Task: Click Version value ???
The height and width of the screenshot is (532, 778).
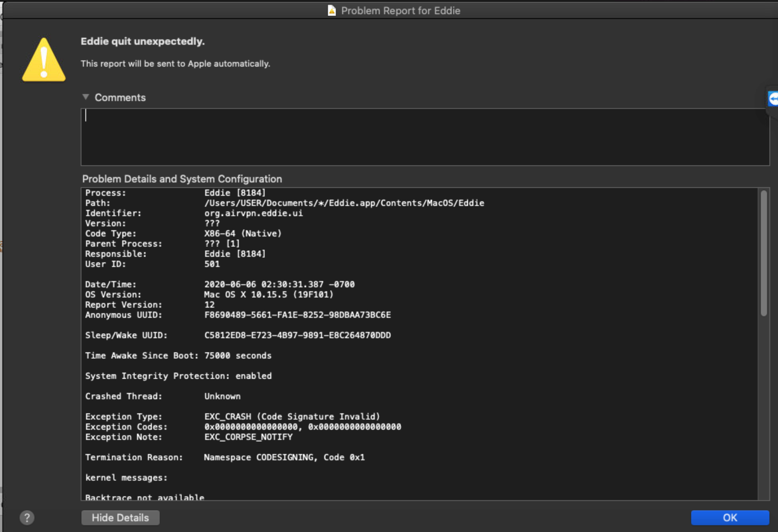Action: pos(212,223)
